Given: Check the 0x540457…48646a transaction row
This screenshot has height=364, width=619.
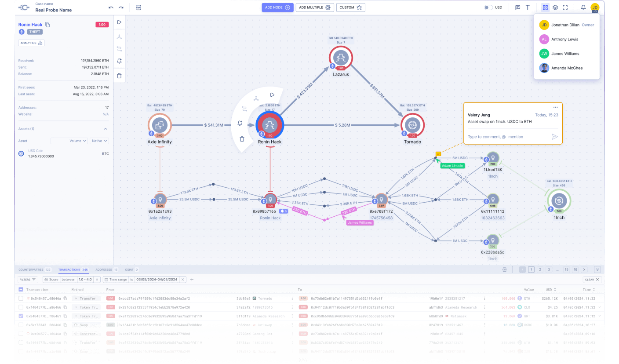Looking at the screenshot, I should [x=21, y=298].
